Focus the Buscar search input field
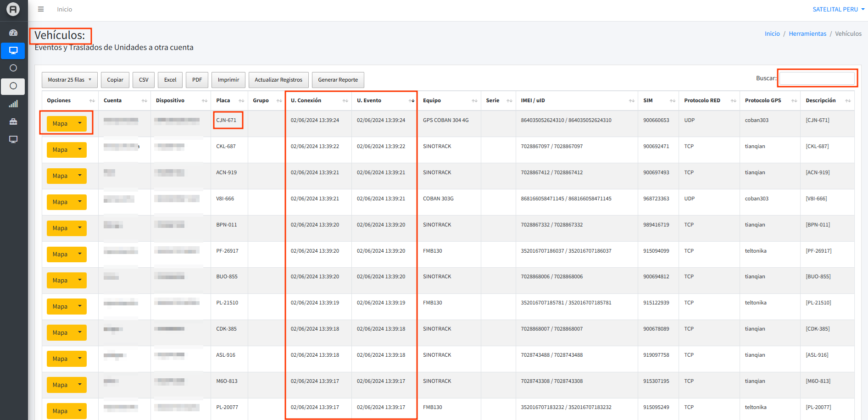The image size is (868, 420). [x=817, y=78]
